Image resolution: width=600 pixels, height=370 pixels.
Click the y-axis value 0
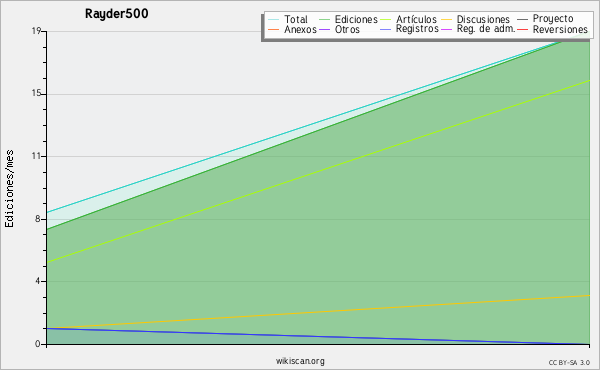38,344
